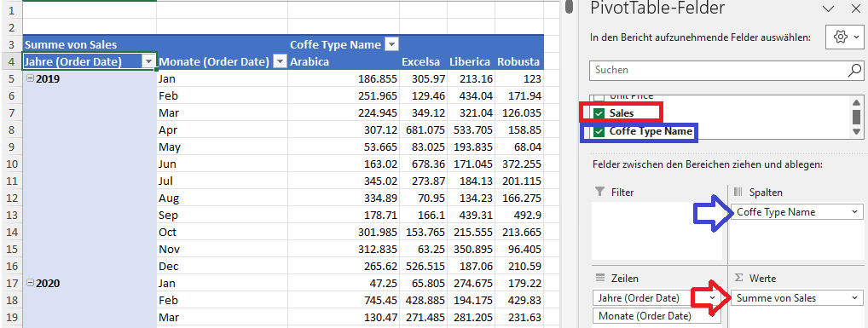Click the Spalten area columns icon
The height and width of the screenshot is (328, 868).
pyautogui.click(x=738, y=192)
